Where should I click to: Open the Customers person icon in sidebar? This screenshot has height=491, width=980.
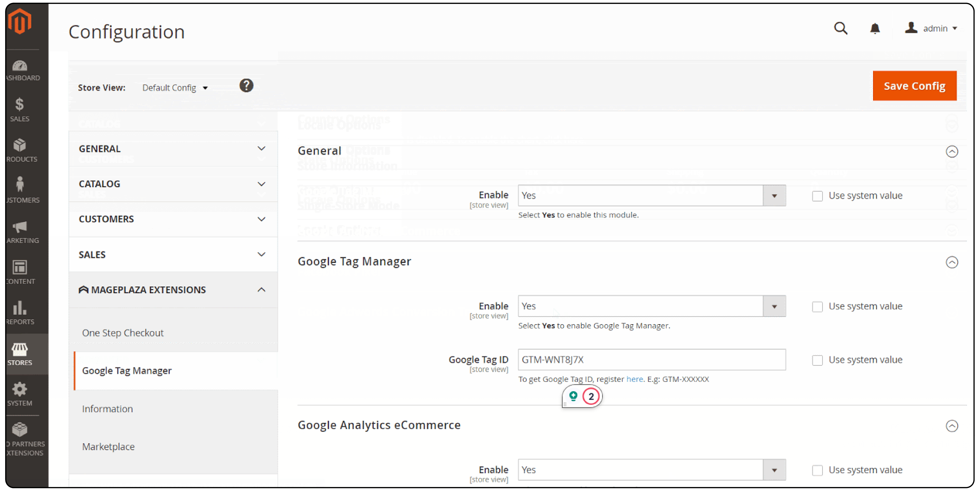pyautogui.click(x=20, y=184)
